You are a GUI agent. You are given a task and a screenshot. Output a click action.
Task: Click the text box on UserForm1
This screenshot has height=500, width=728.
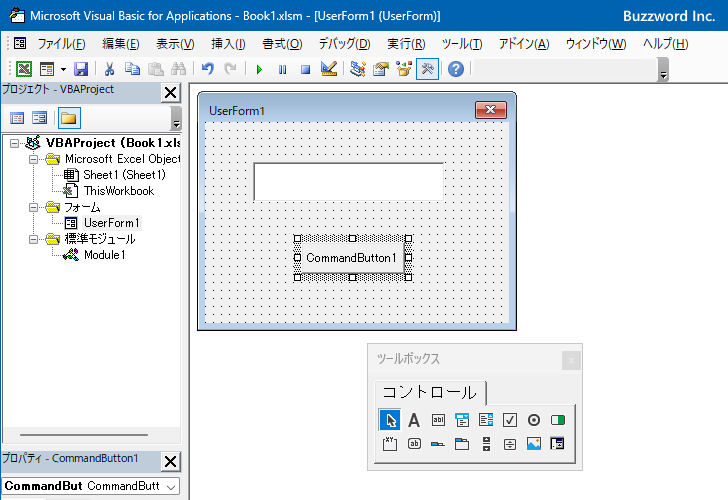coord(348,182)
